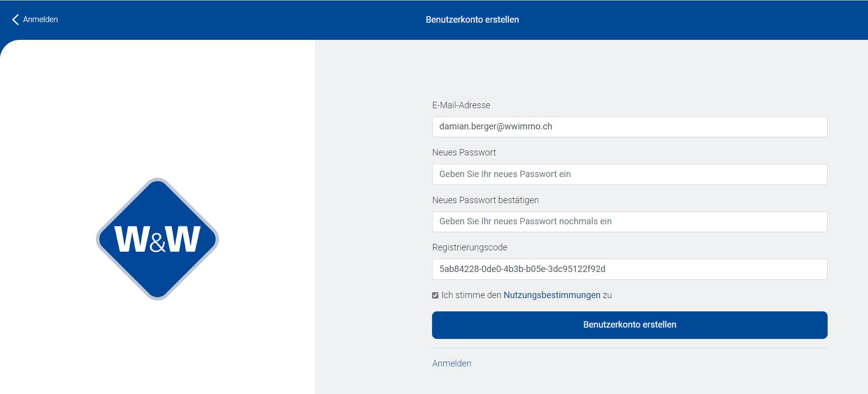The width and height of the screenshot is (868, 394).
Task: Click the Neues Passwort bestätigen label
Action: click(x=485, y=200)
